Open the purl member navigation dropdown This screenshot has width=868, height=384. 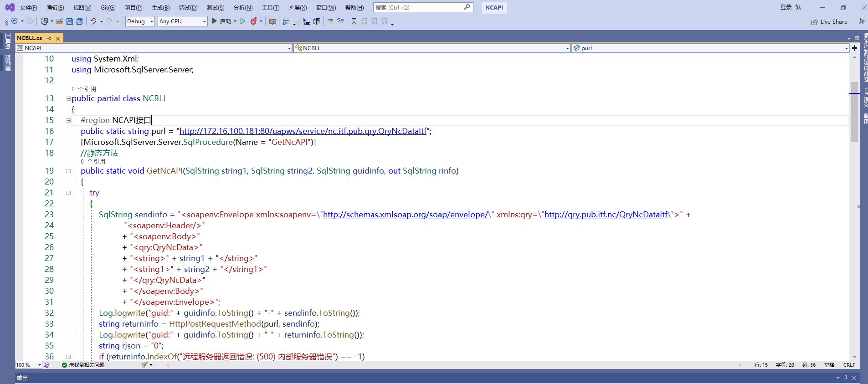711,48
